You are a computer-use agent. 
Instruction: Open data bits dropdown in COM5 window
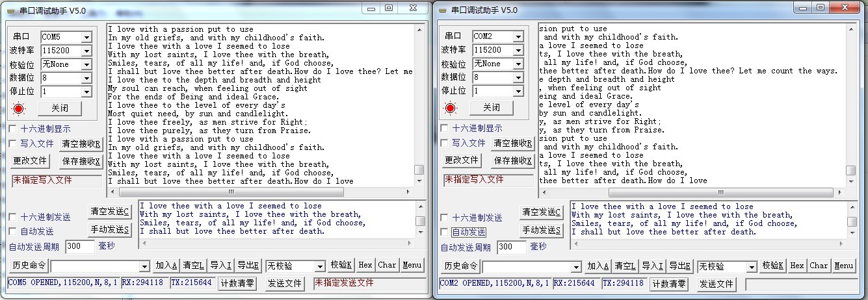click(x=86, y=78)
